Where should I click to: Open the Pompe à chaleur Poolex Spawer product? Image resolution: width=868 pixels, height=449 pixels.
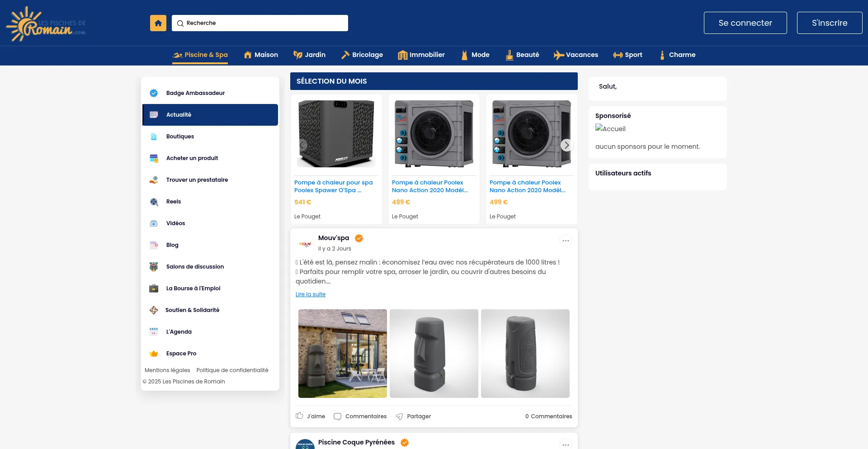[333, 186]
